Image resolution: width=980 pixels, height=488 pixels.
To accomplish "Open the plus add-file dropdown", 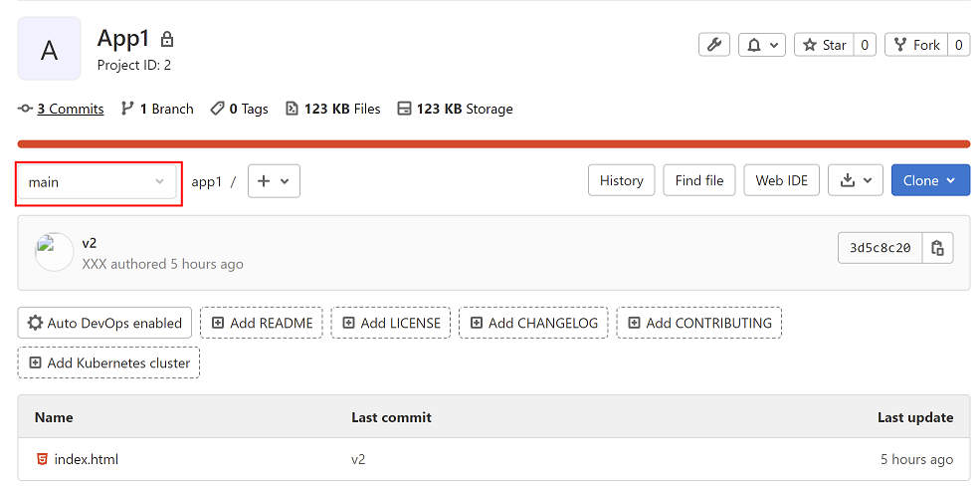I will click(274, 181).
